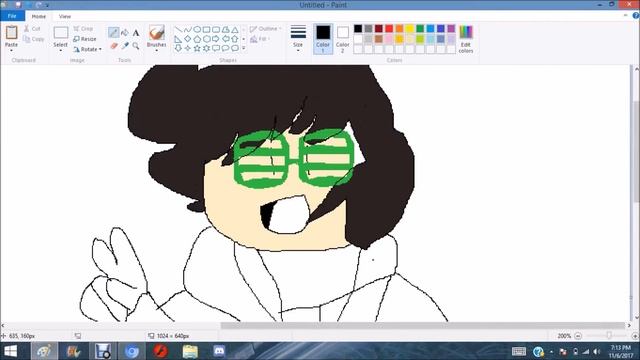The image size is (640, 360).
Task: Choose the Left arrow shape
Action: (225, 39)
